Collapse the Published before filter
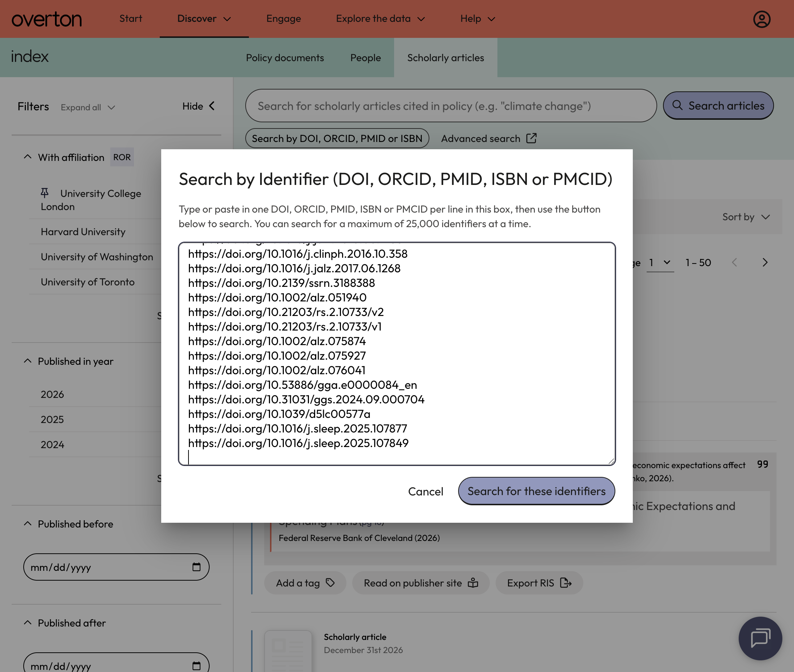The image size is (794, 672). click(27, 523)
